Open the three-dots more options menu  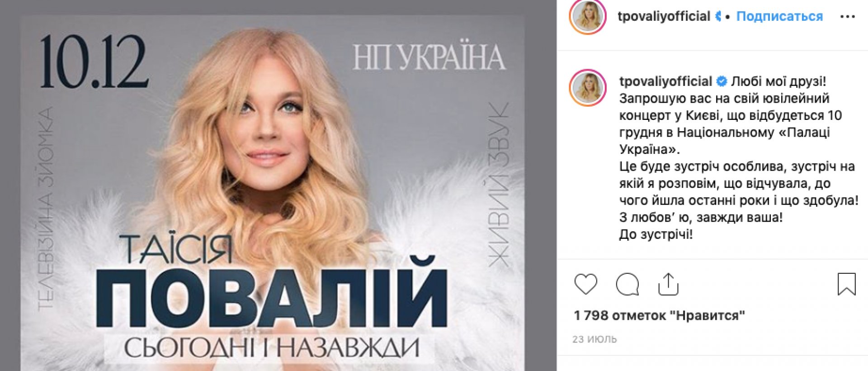(x=847, y=17)
